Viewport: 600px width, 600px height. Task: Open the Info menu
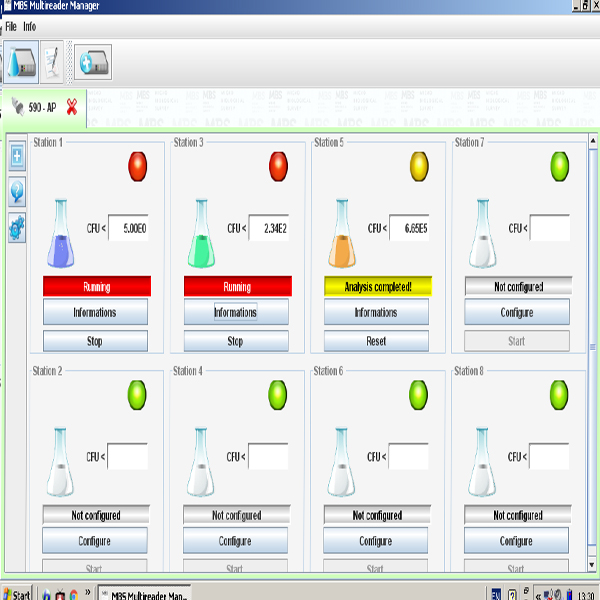click(30, 26)
